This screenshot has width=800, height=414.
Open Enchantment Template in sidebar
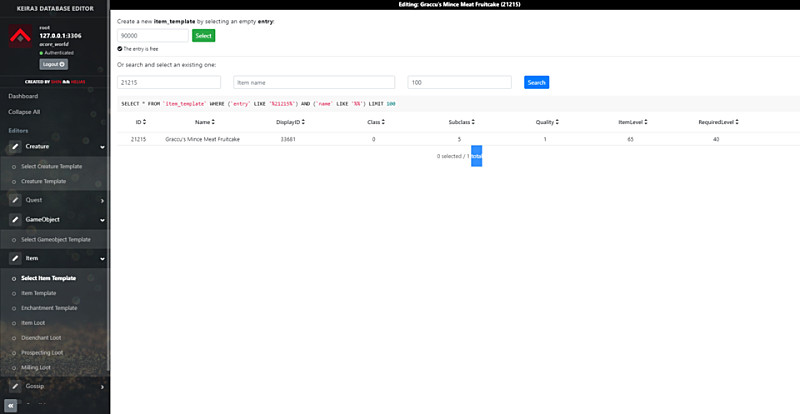pyautogui.click(x=49, y=308)
